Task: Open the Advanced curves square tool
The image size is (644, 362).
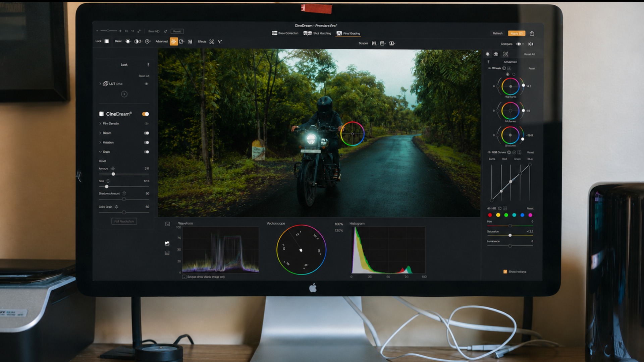Action: pyautogui.click(x=182, y=42)
